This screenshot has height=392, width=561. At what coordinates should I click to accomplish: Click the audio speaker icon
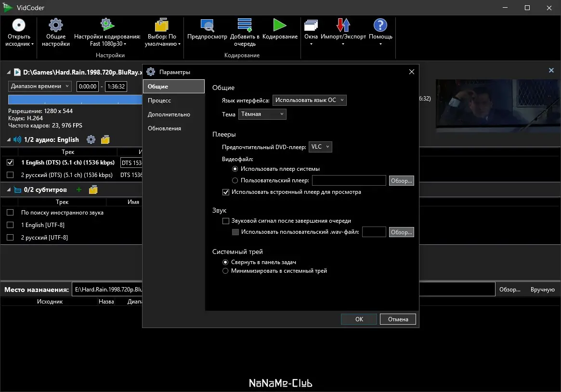(x=17, y=139)
